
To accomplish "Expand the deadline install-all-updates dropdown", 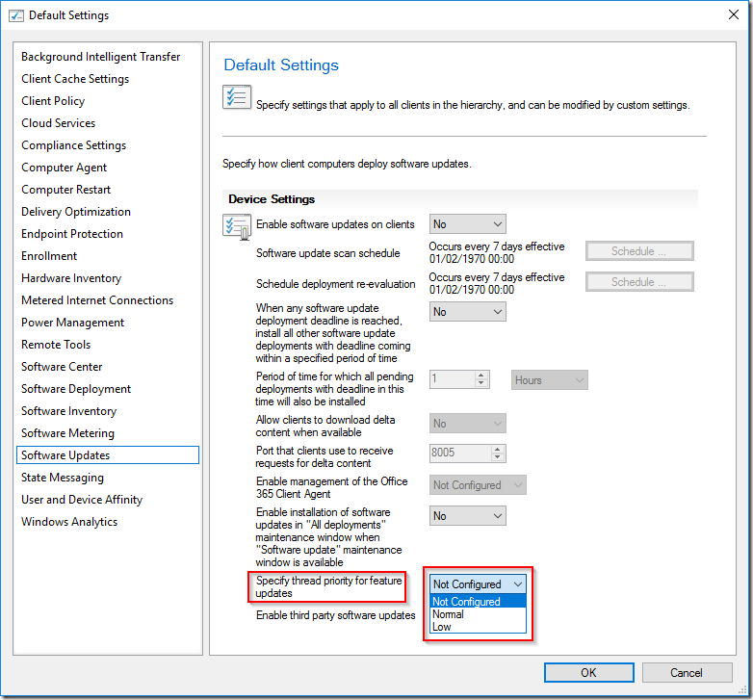I will (x=468, y=312).
